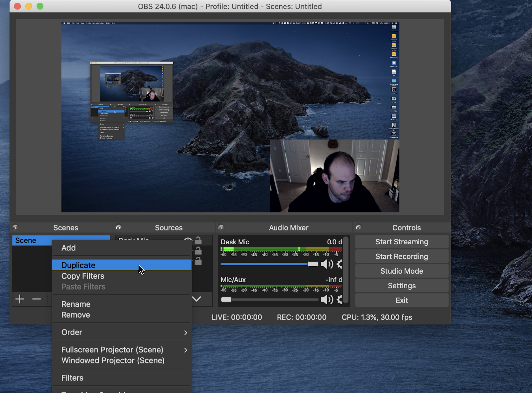Choose Duplicate from the context menu
The height and width of the screenshot is (393, 532).
tap(78, 265)
